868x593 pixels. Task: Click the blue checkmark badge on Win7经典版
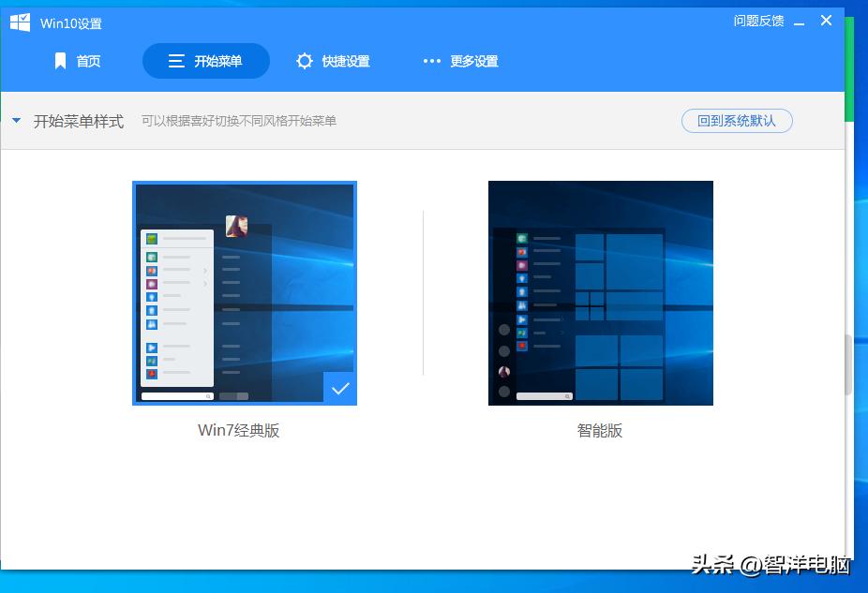pos(340,387)
